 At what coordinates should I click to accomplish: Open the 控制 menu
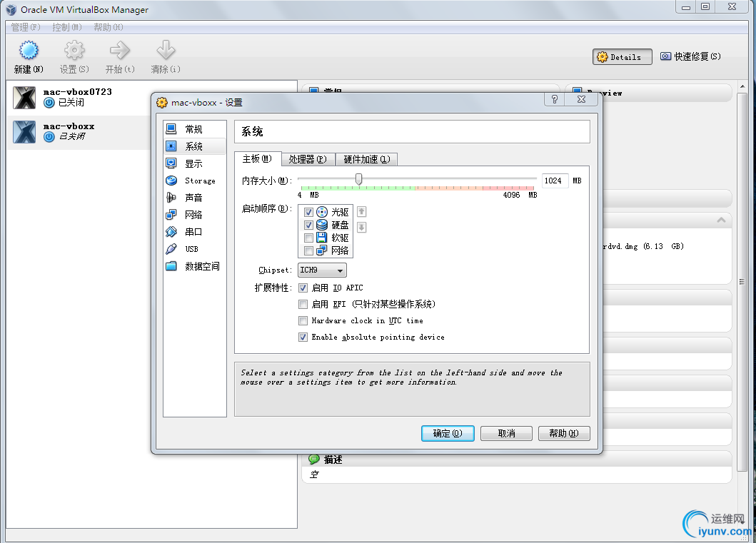[67, 27]
